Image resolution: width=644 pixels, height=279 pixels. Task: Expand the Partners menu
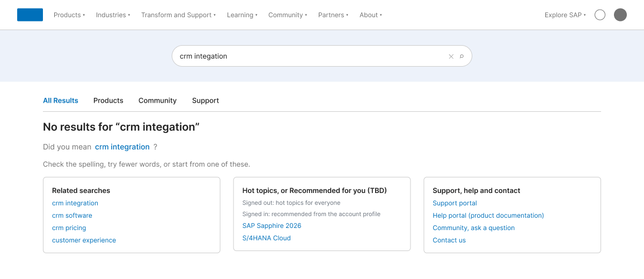333,15
